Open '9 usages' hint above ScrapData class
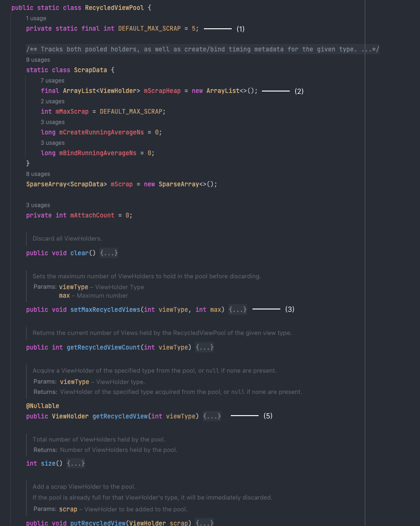This screenshot has width=420, height=526. 38,60
